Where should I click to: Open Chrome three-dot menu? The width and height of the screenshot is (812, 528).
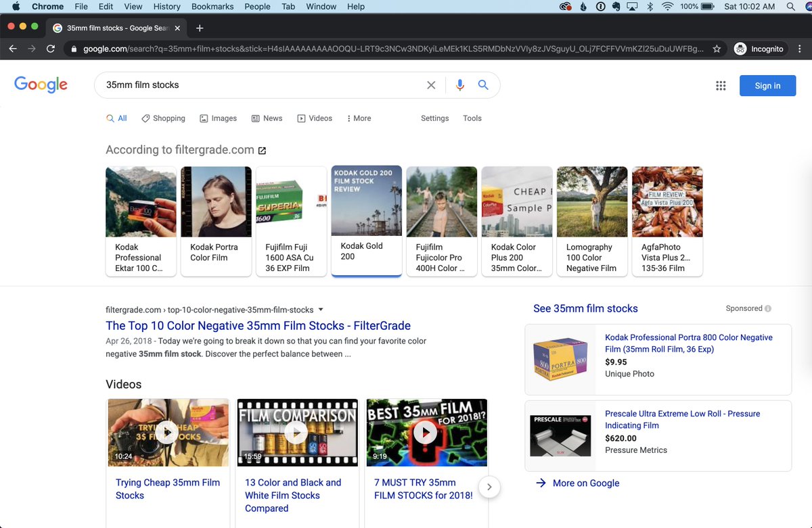click(799, 49)
